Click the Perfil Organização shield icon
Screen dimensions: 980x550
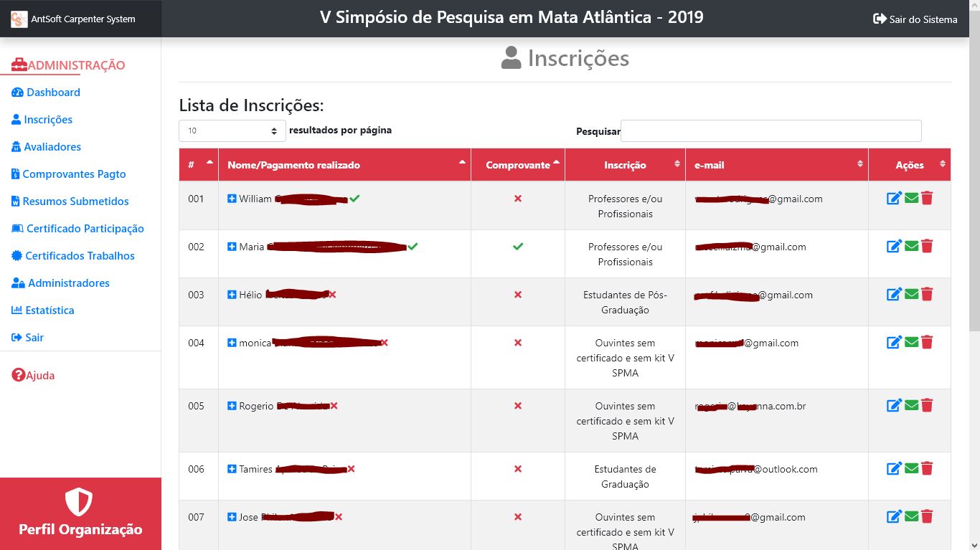tap(79, 502)
